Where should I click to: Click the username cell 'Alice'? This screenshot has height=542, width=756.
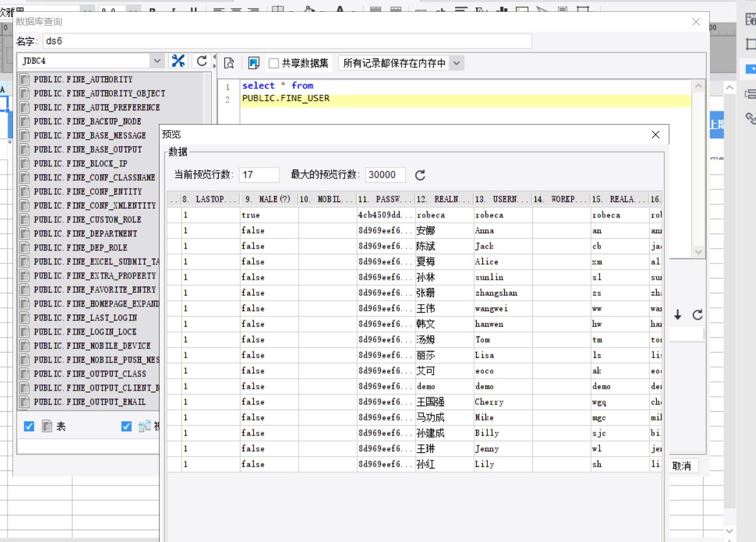coord(503,262)
